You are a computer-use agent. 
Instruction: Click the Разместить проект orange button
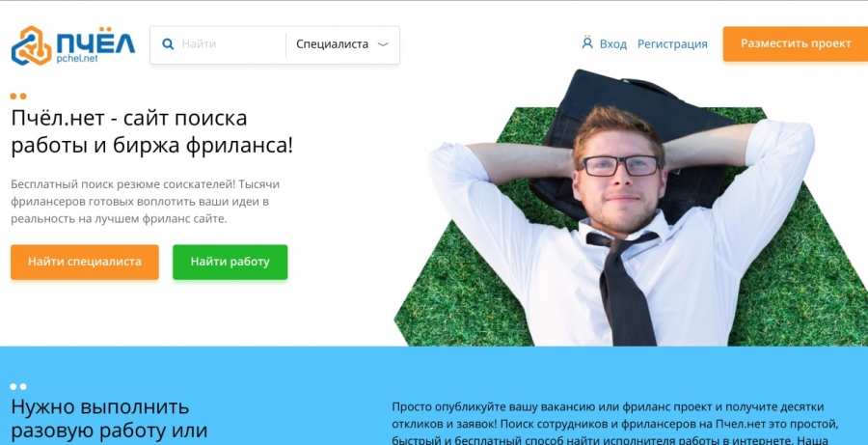[x=796, y=43]
